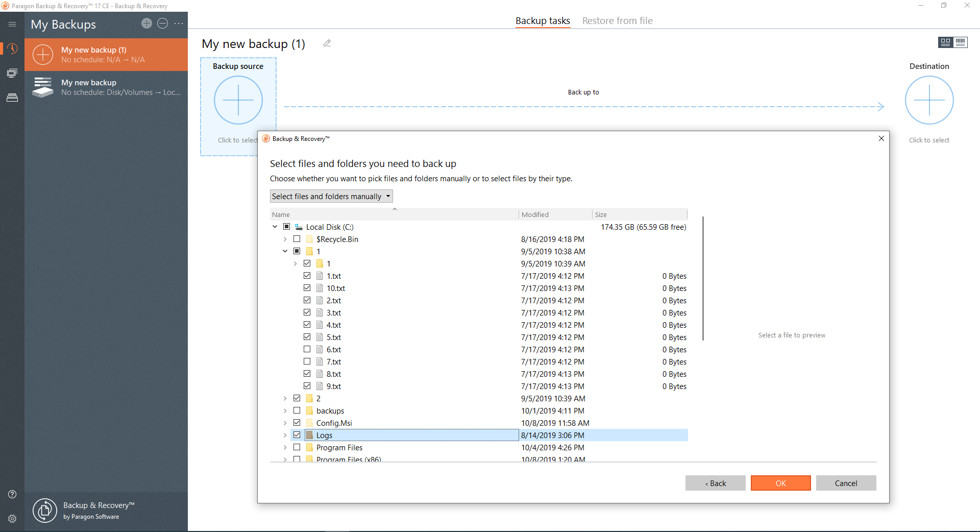Image resolution: width=980 pixels, height=532 pixels.
Task: Check the backups folder checkbox
Action: click(297, 410)
